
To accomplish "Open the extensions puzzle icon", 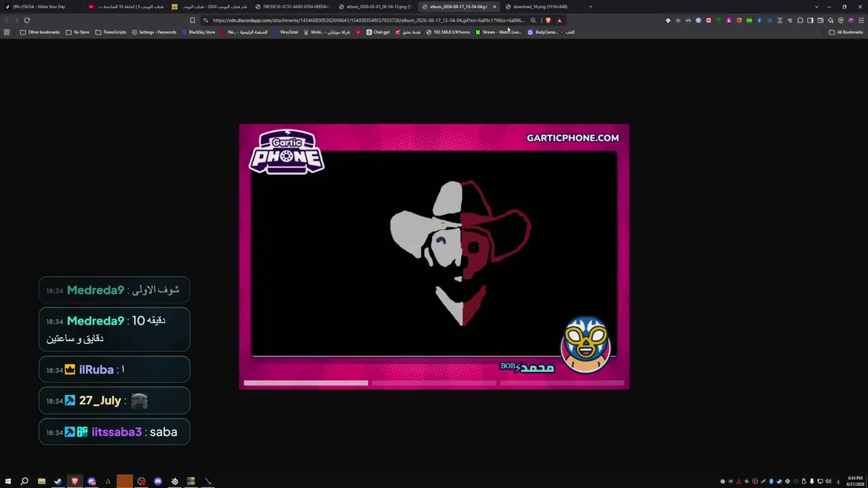I will click(x=800, y=20).
